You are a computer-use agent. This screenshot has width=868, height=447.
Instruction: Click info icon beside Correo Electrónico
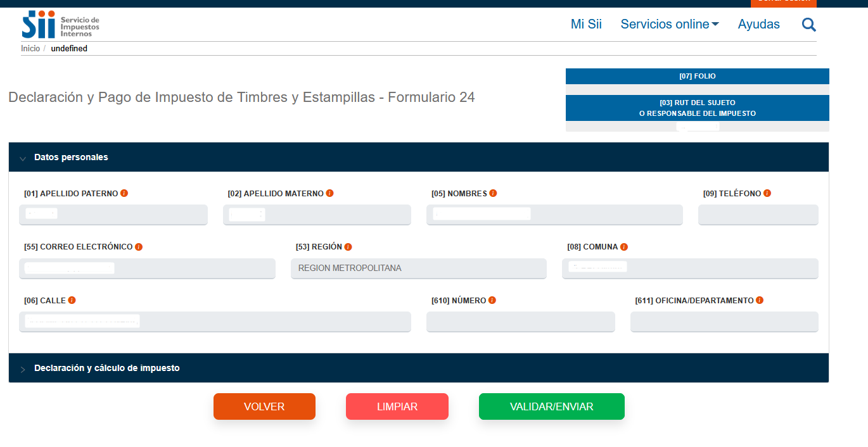pyautogui.click(x=139, y=247)
